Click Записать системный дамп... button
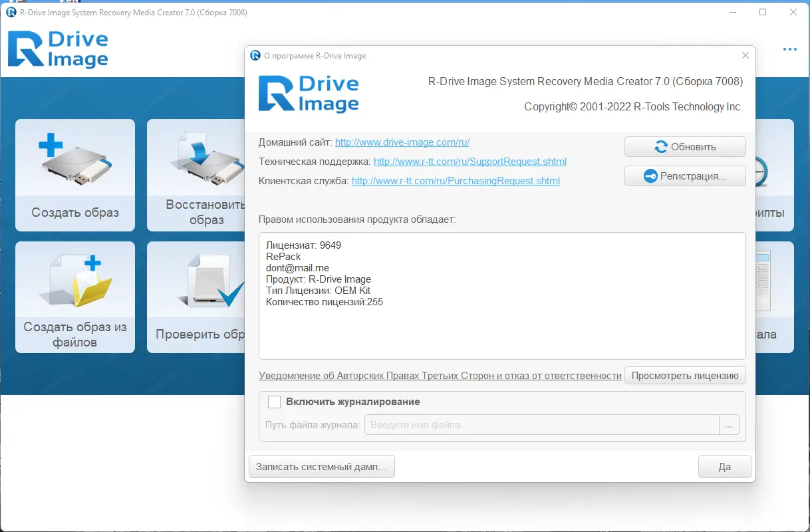Viewport: 810px width, 532px height. coord(321,467)
